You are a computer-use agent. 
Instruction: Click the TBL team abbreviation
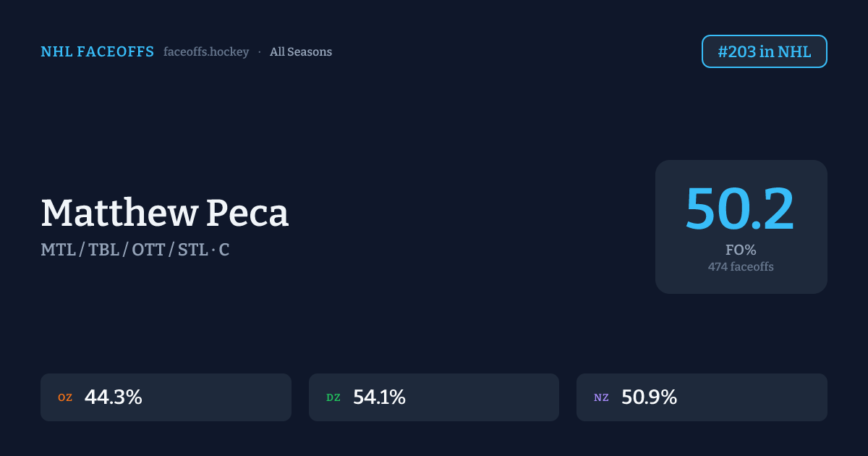coord(104,250)
